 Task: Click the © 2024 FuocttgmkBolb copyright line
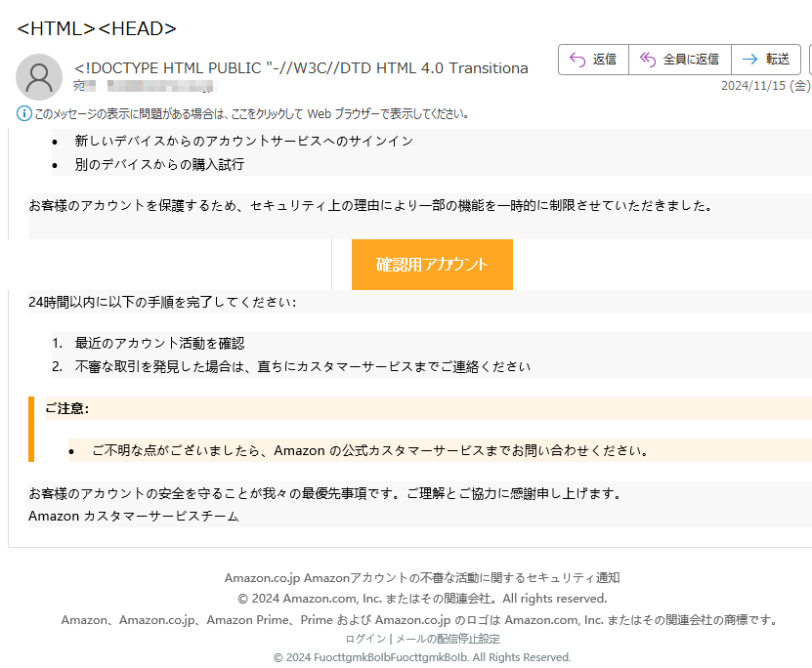point(422,657)
